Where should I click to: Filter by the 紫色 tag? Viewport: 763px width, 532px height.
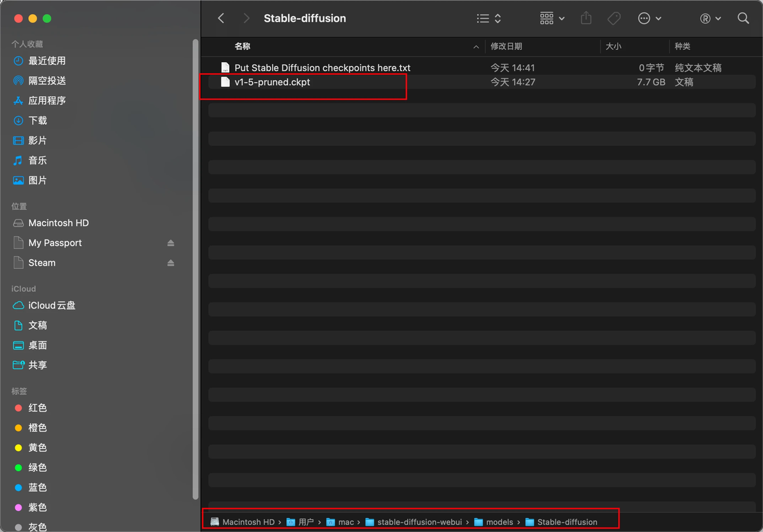click(38, 508)
